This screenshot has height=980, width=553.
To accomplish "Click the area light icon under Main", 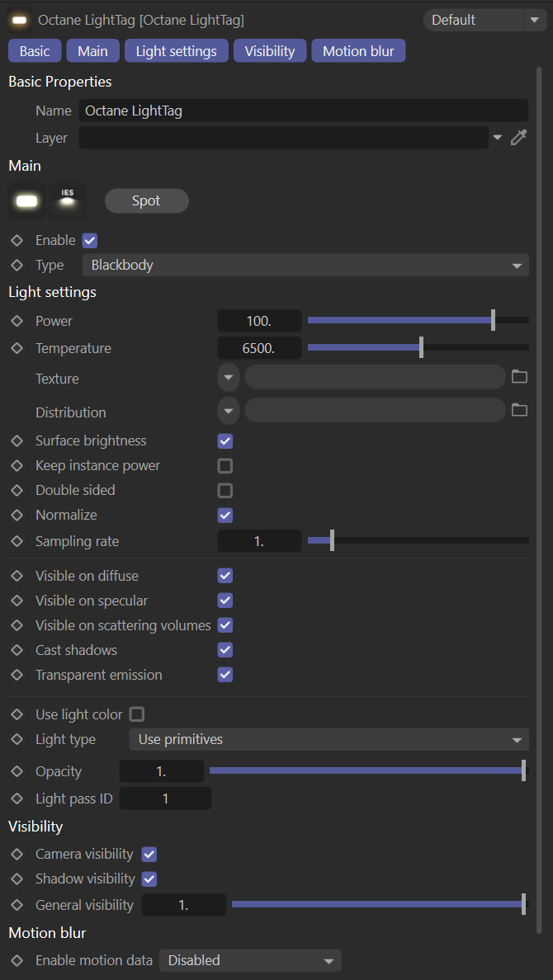I will (26, 201).
